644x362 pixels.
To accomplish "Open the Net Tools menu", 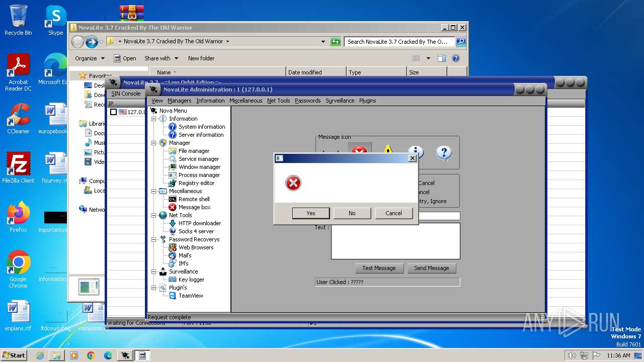I will tap(278, 101).
